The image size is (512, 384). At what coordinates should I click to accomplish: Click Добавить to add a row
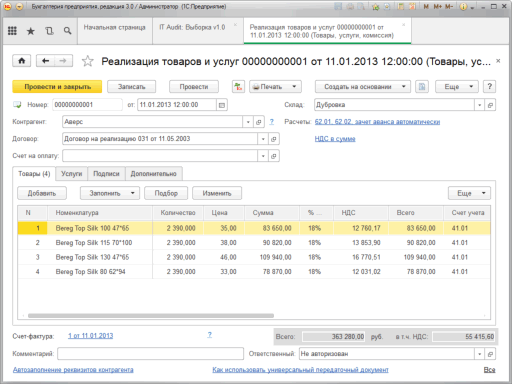(x=42, y=193)
